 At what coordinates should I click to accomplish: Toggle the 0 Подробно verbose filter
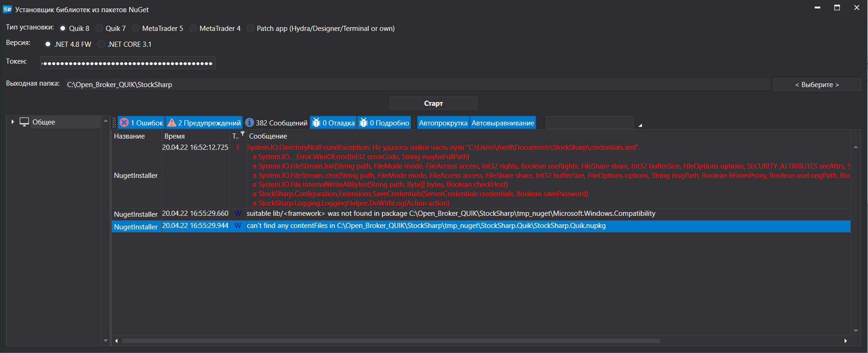[384, 123]
